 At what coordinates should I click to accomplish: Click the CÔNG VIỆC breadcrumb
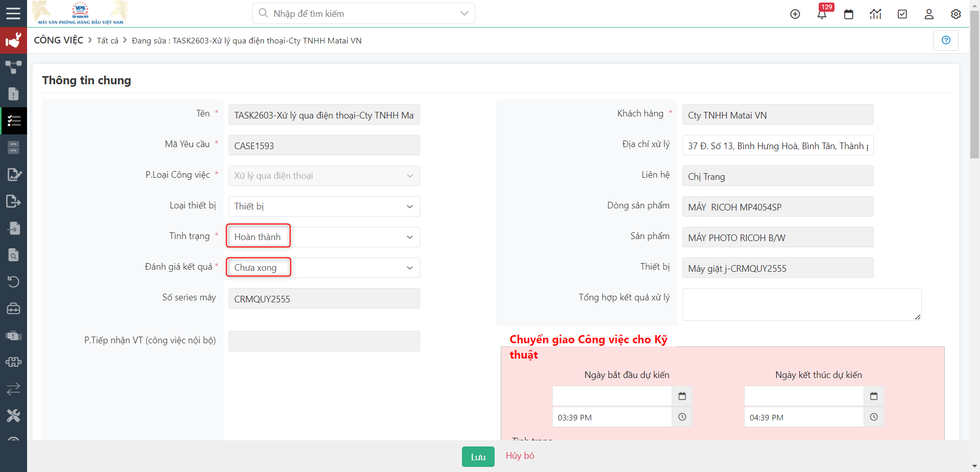pos(59,40)
